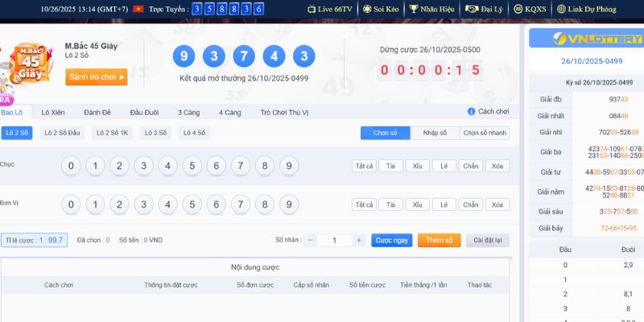Select digit 3 in Chục row
Screen dimensions: 644x322
tap(144, 166)
